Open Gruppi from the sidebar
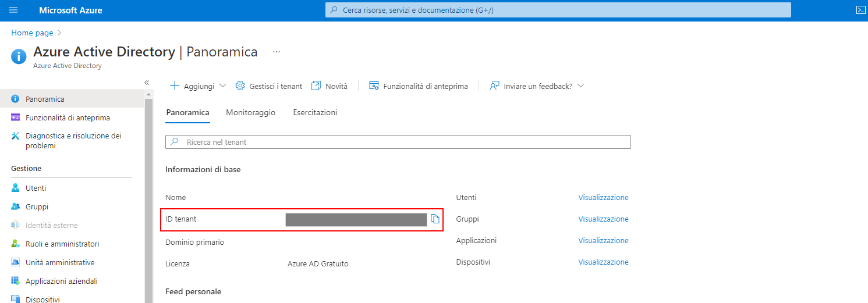Viewport: 868px width, 303px height. (x=36, y=206)
